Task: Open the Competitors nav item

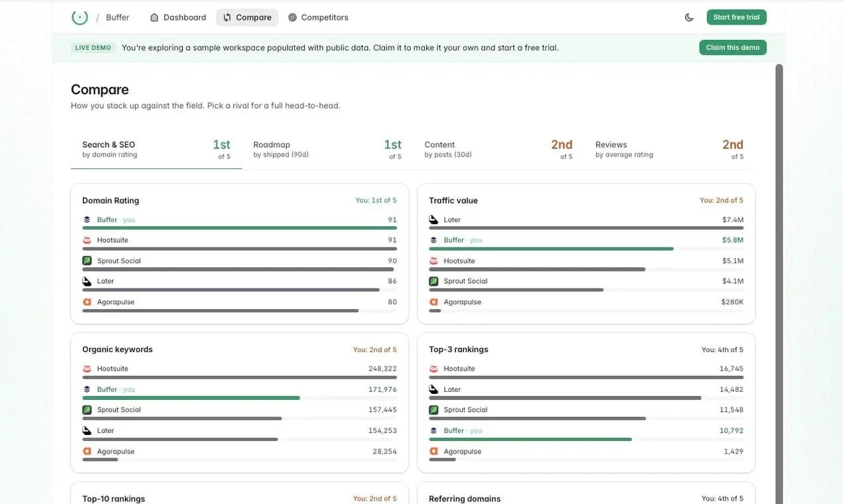Action: click(318, 17)
